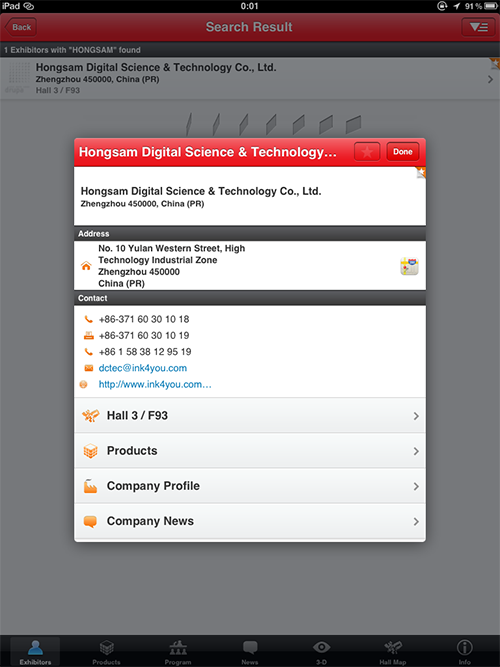This screenshot has width=500, height=667.
Task: Tap company name in the detail card
Action: click(201, 191)
